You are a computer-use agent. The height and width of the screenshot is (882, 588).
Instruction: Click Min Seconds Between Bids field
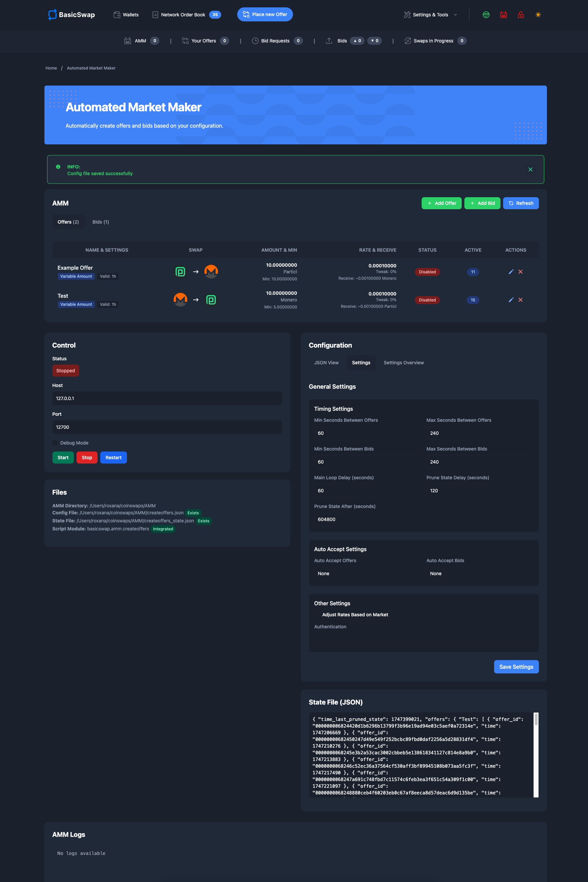click(367, 462)
